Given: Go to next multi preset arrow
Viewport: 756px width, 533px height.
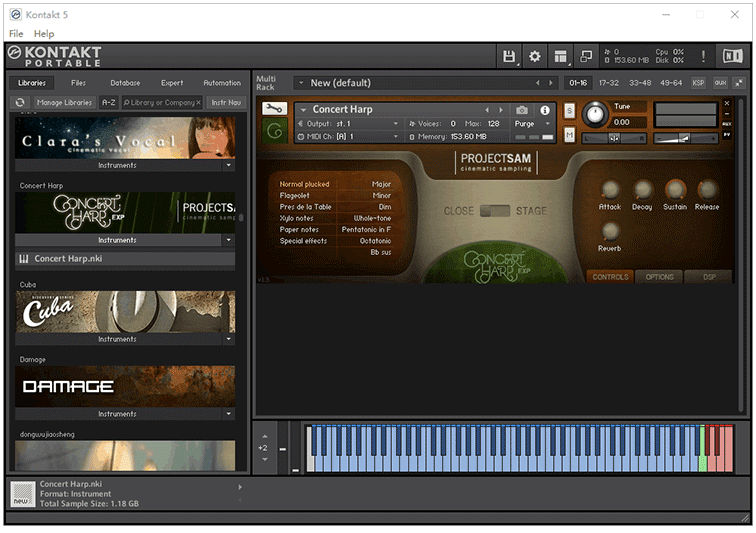Looking at the screenshot, I should (551, 83).
